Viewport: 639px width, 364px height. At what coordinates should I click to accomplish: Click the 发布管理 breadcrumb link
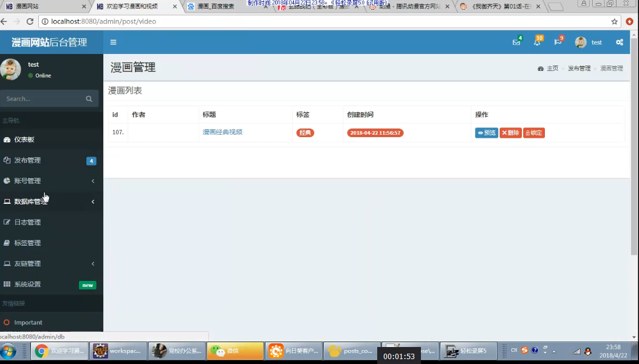coord(579,69)
